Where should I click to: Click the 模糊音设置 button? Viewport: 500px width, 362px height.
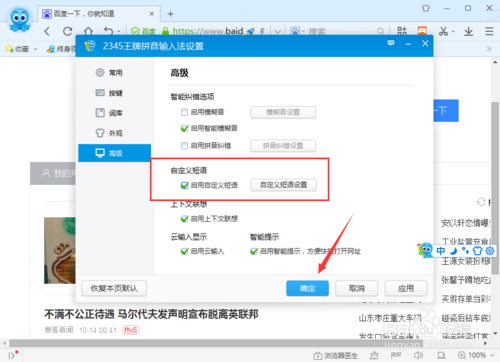283,112
